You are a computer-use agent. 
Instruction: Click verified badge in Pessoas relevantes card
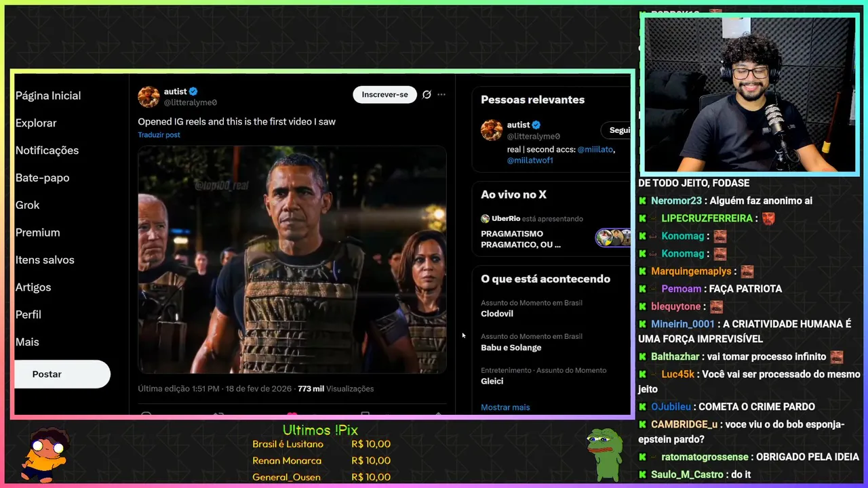pyautogui.click(x=536, y=125)
